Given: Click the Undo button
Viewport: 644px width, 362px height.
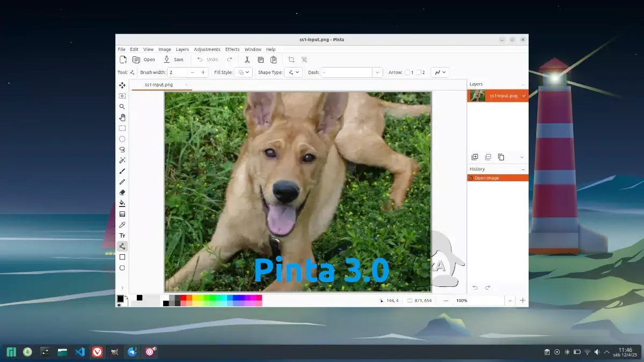Looking at the screenshot, I should pyautogui.click(x=208, y=60).
